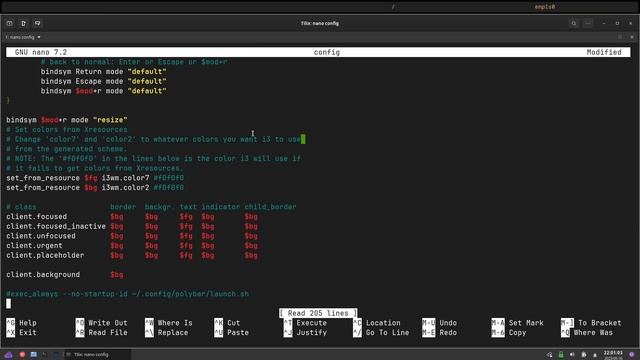Click 'set_from_resource $fg i3wm.color7' line
Image resolution: width=640 pixels, height=360 pixels.
95,178
